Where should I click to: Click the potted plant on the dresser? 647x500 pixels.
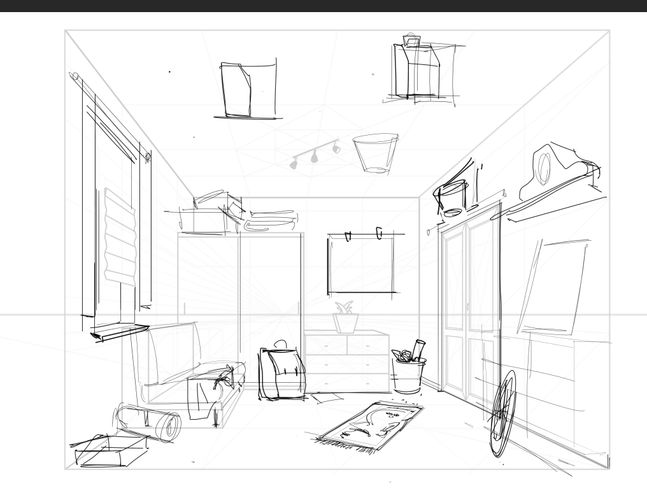point(346,318)
